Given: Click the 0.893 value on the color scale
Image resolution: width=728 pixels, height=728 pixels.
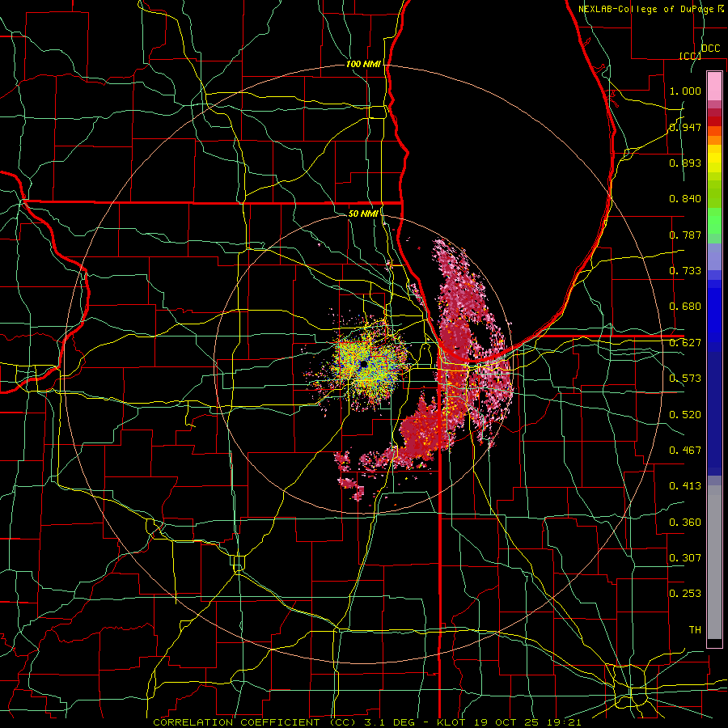Looking at the screenshot, I should click(685, 163).
